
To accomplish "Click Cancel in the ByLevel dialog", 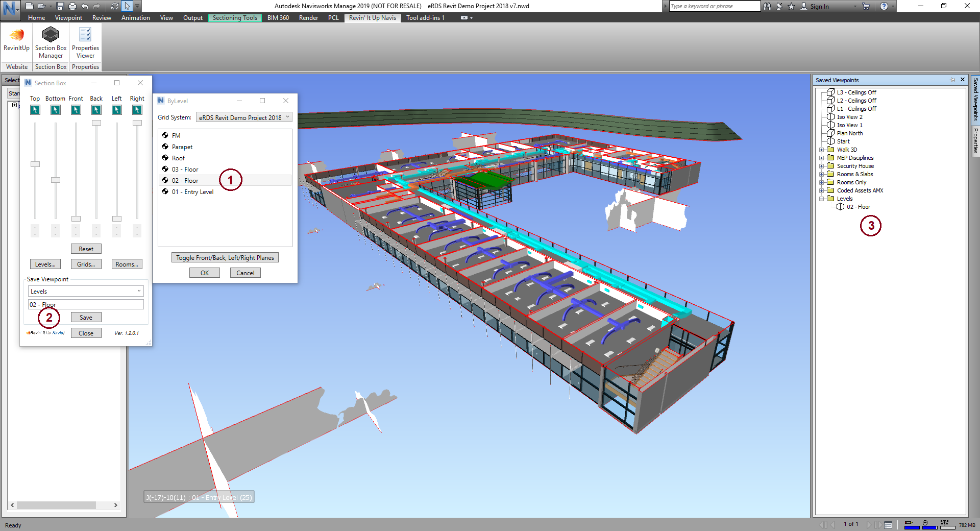I will coord(246,273).
